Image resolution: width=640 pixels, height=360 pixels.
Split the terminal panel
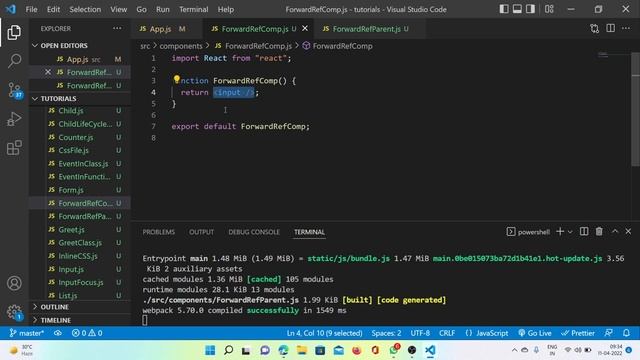pyautogui.click(x=584, y=232)
